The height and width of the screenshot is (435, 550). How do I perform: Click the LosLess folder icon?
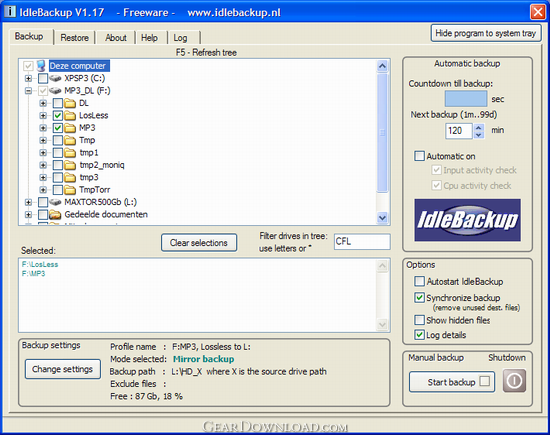[70, 115]
